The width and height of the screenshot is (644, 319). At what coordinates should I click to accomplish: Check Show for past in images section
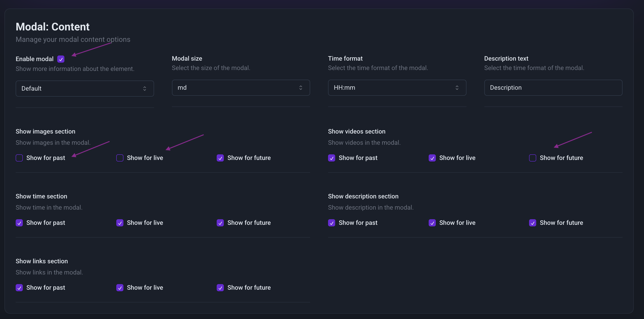point(19,158)
